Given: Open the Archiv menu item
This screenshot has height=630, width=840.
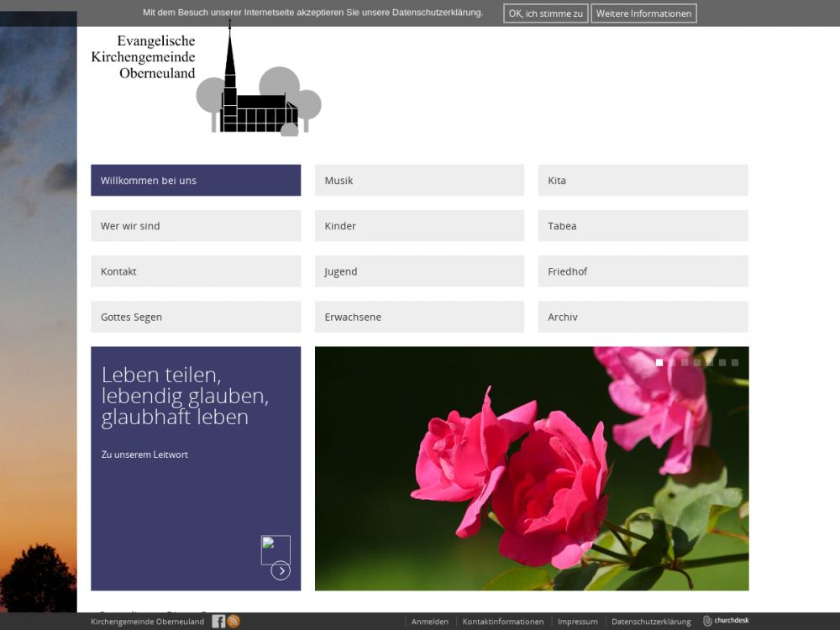Looking at the screenshot, I should (643, 317).
